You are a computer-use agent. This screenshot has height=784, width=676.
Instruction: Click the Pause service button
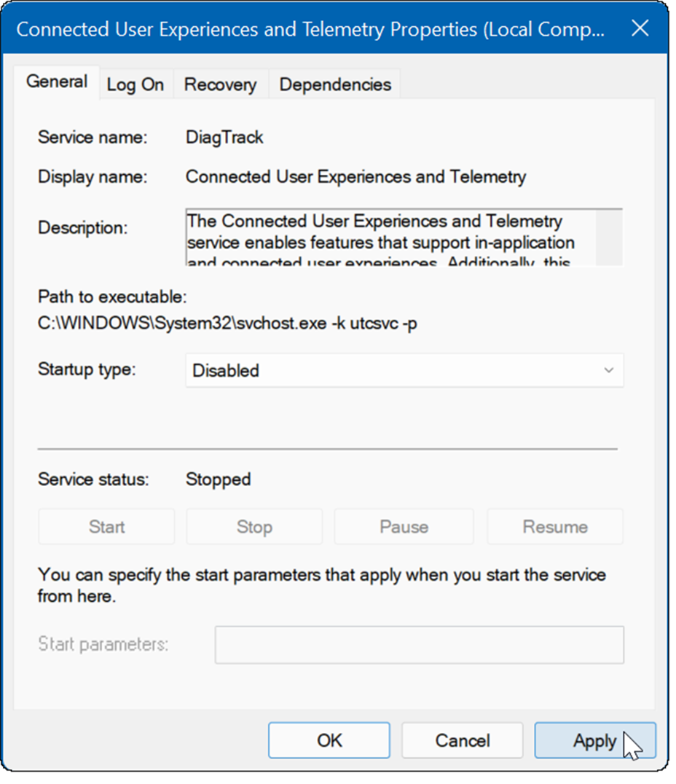404,527
